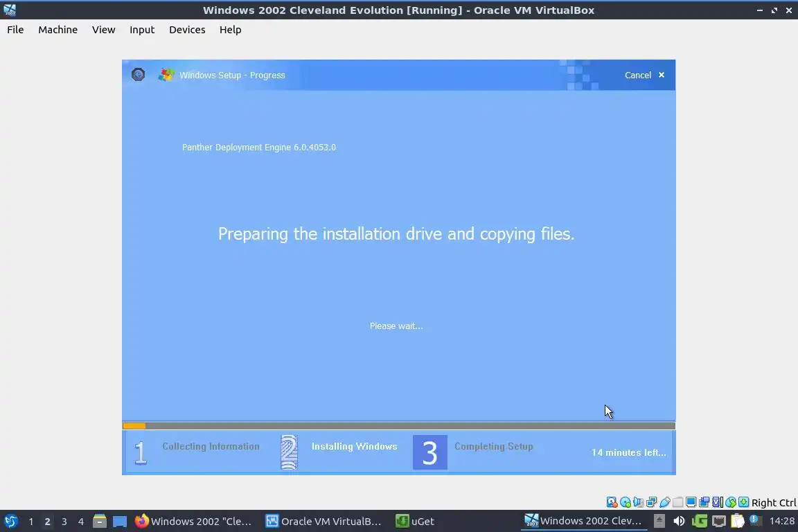Click the optical drive status icon

[625, 502]
